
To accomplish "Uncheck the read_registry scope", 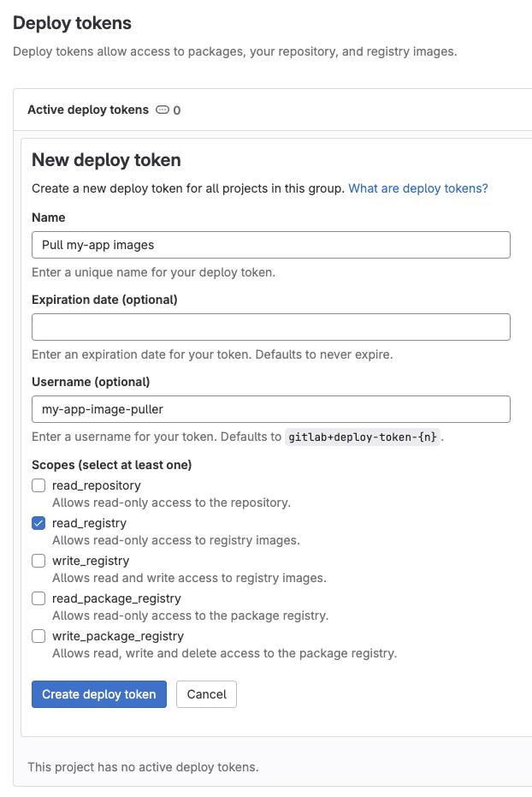I will [38, 522].
